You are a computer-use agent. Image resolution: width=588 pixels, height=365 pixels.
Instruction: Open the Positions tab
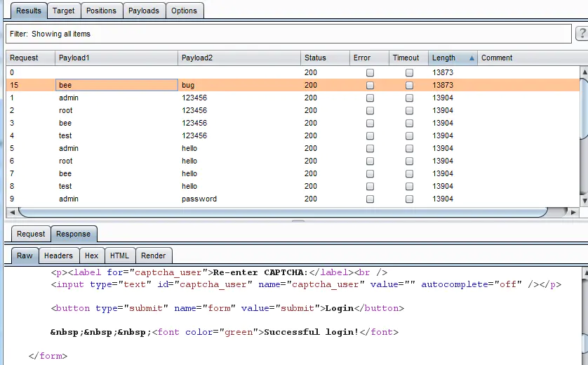[x=101, y=11]
